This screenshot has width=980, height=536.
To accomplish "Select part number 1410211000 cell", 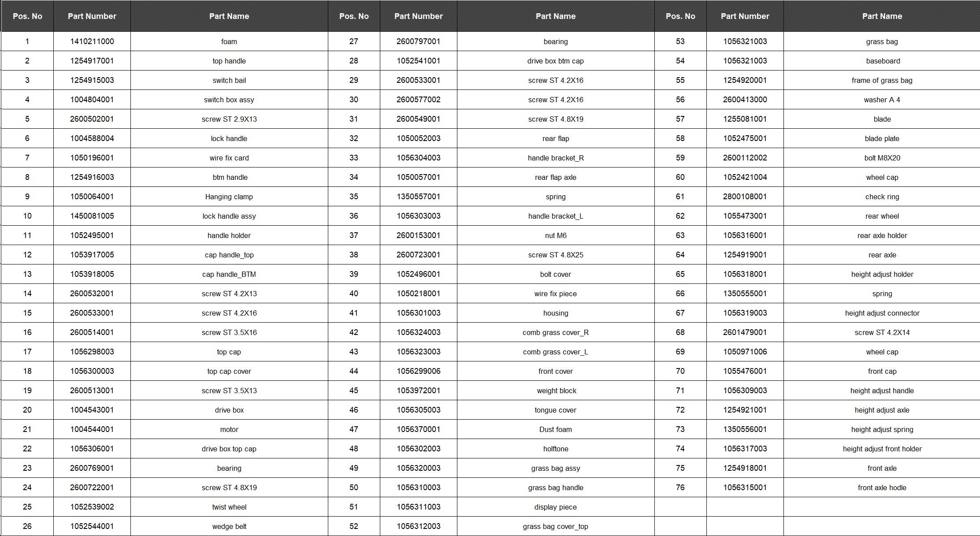I will [92, 41].
